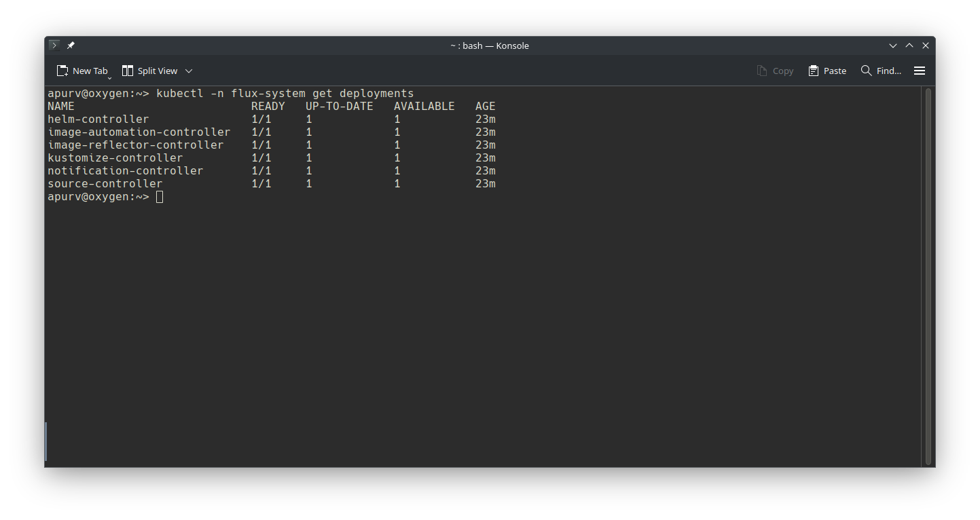Click the Split View toolbar button
The width and height of the screenshot is (980, 520).
pos(149,71)
